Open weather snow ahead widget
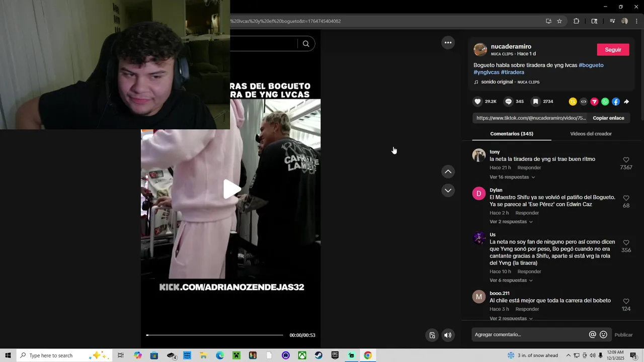This screenshot has height=362, width=644. [x=532, y=355]
